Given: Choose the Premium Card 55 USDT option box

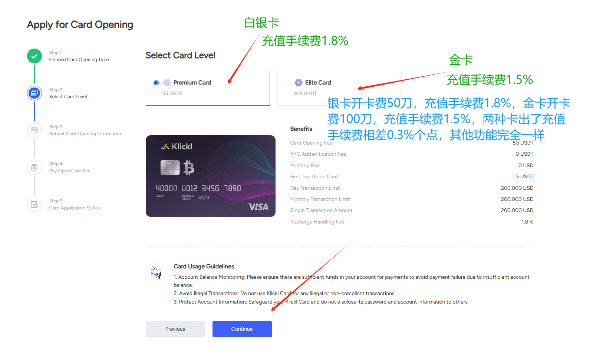Looking at the screenshot, I should pos(208,88).
